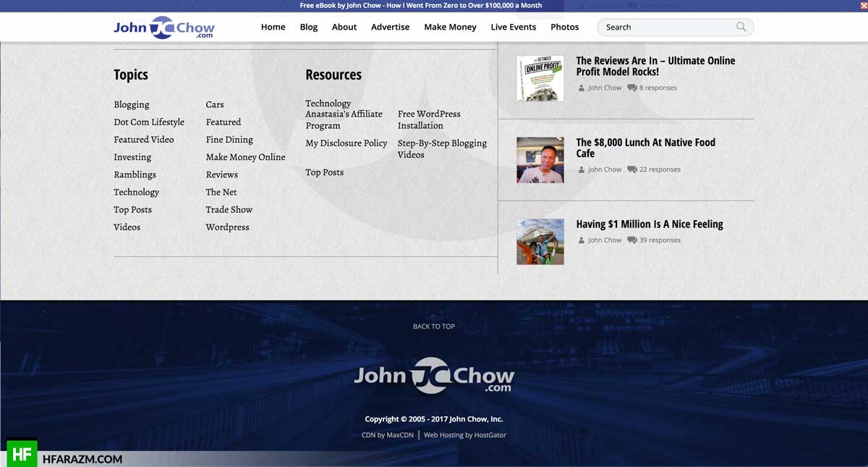Click author icon on Ultimate Online Profit post
The height and width of the screenshot is (467, 868).
tap(581, 88)
